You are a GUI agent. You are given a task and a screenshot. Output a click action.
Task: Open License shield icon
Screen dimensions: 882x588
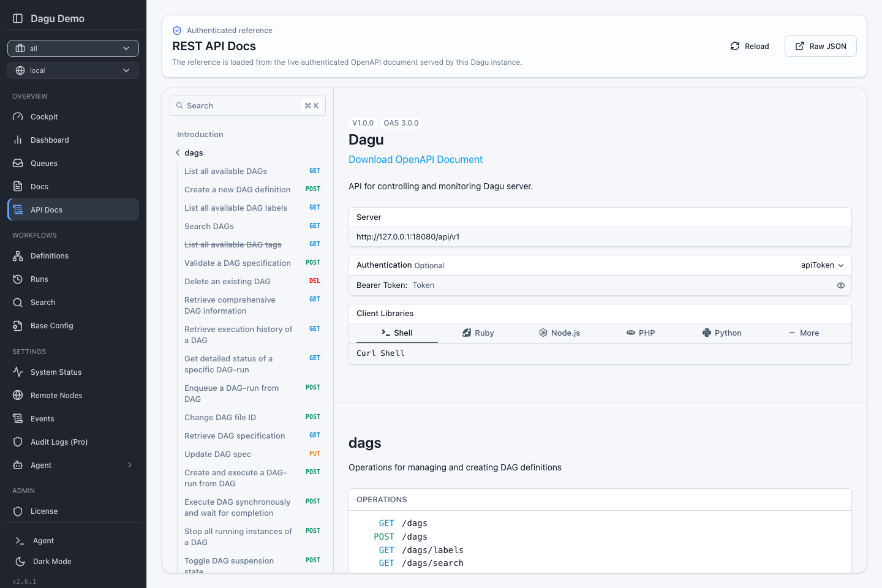pyautogui.click(x=18, y=511)
